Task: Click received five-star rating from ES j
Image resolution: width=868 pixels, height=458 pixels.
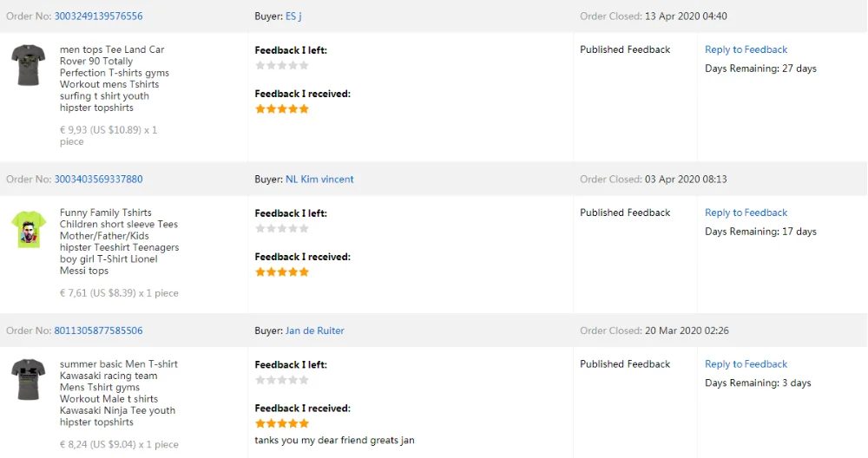Action: 281,108
